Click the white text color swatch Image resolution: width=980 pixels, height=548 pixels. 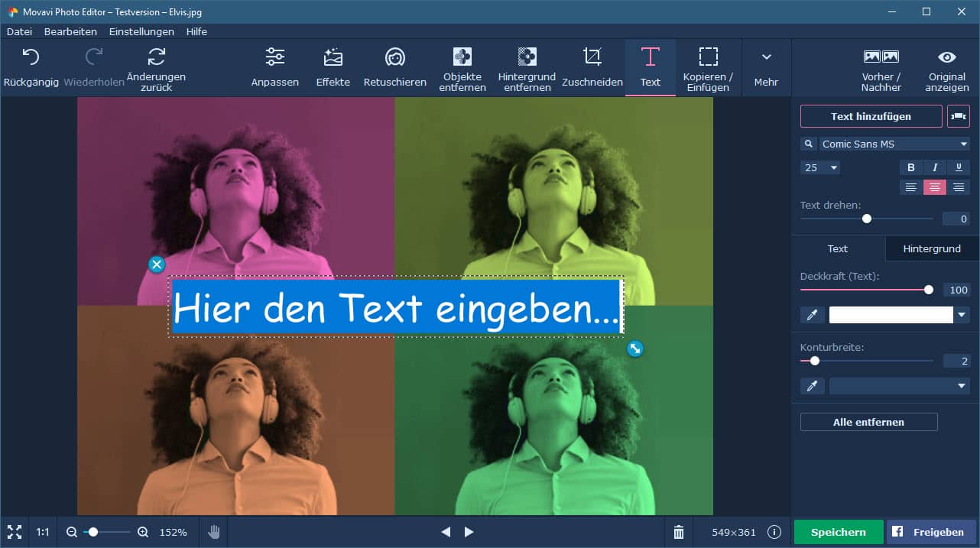891,315
